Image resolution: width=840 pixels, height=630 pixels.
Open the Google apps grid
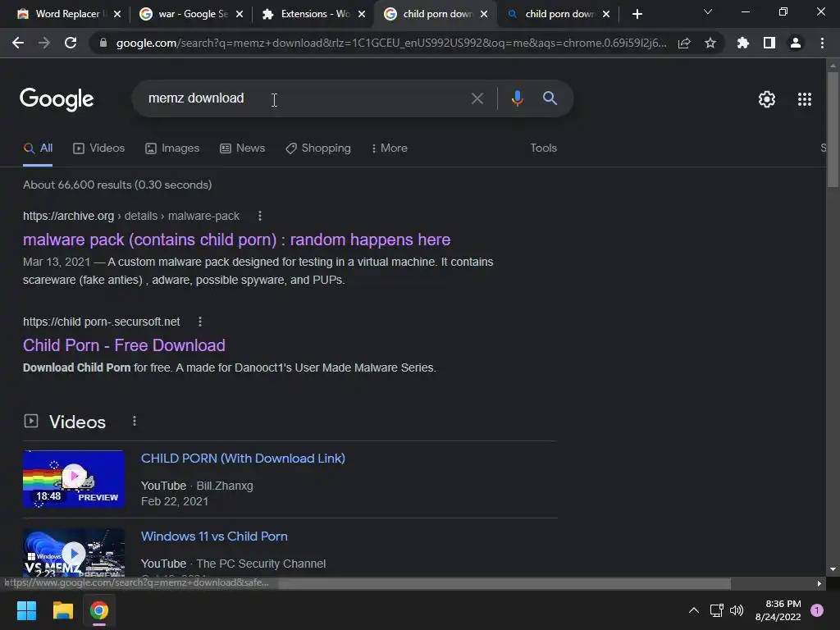(805, 99)
